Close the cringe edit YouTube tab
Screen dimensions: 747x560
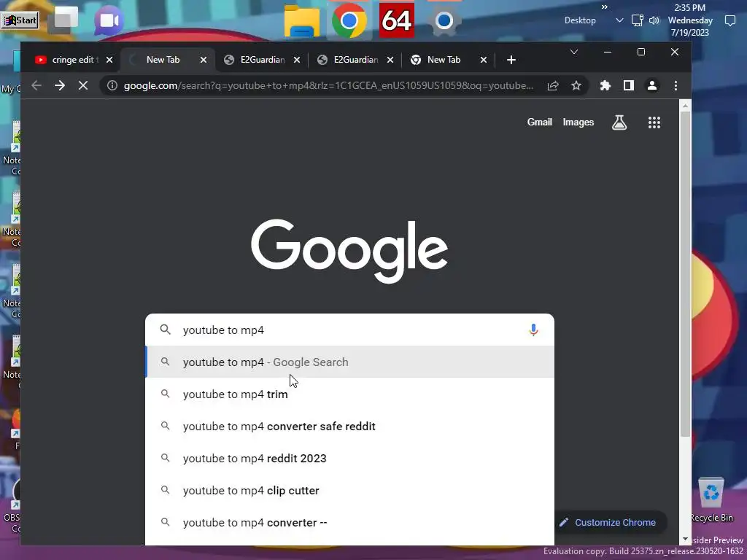109,60
